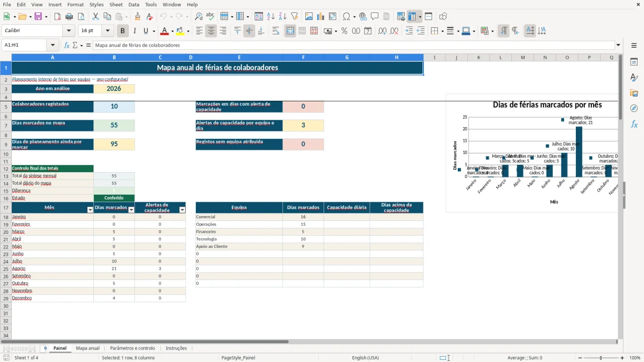Open the Function Wizard fx icon
This screenshot has width=644, height=362.
point(67,45)
